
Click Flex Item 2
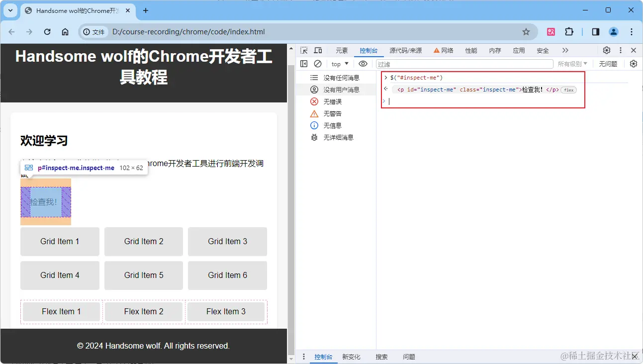[144, 312]
